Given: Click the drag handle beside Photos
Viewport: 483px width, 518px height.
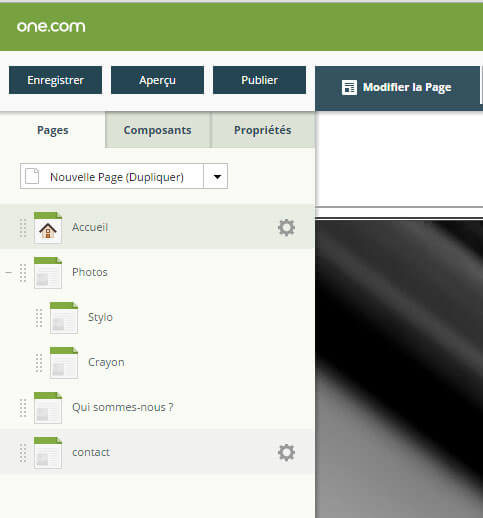Looking at the screenshot, I should click(x=23, y=273).
